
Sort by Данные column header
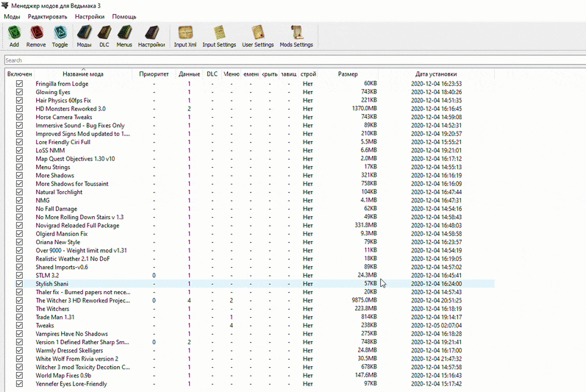[x=189, y=74]
